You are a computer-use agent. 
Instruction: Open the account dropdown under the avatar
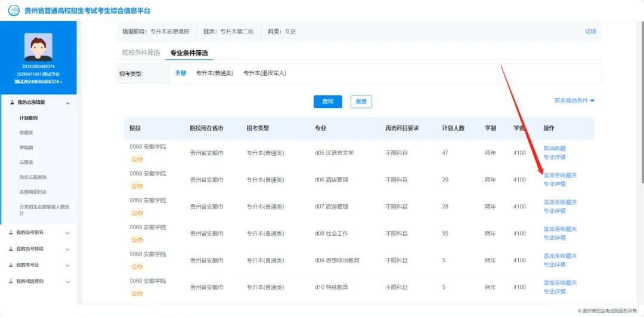[38, 82]
